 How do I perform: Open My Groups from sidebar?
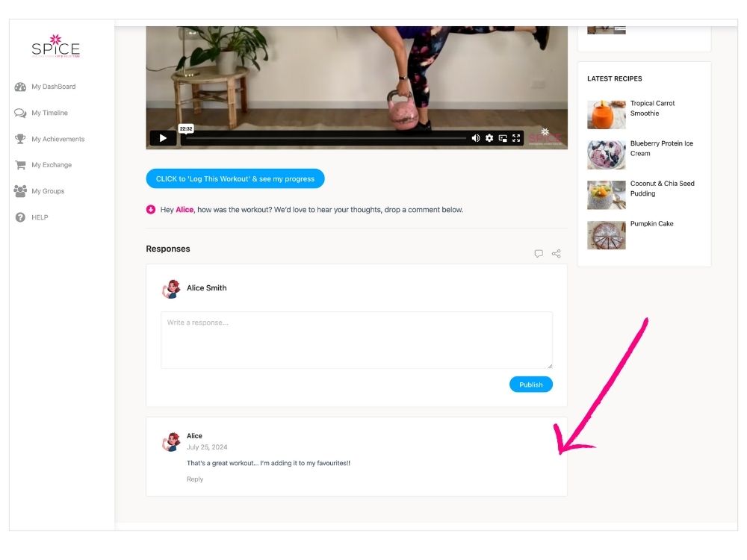coord(48,191)
